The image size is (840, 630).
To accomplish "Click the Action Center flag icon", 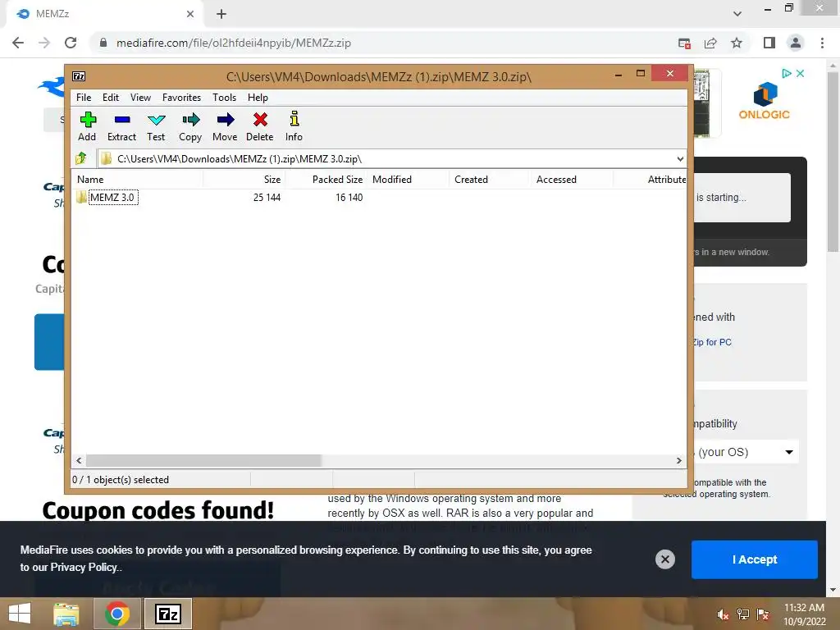I will pyautogui.click(x=763, y=614).
